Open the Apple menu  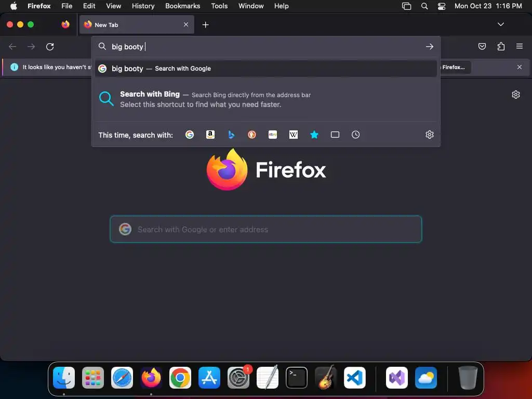[x=14, y=6]
